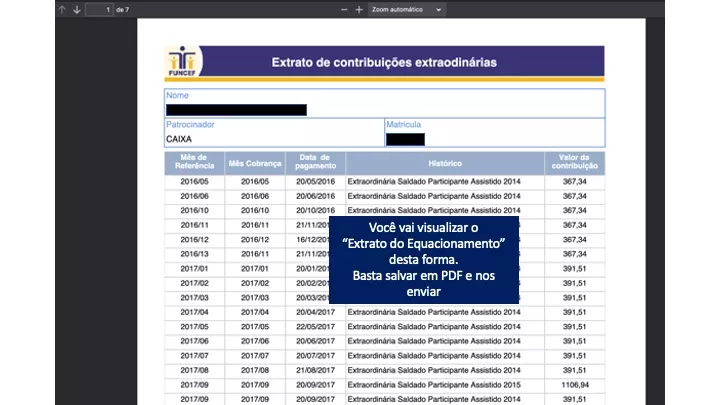Select payment date 20/05/2016
This screenshot has height=405, width=720.
315,182
